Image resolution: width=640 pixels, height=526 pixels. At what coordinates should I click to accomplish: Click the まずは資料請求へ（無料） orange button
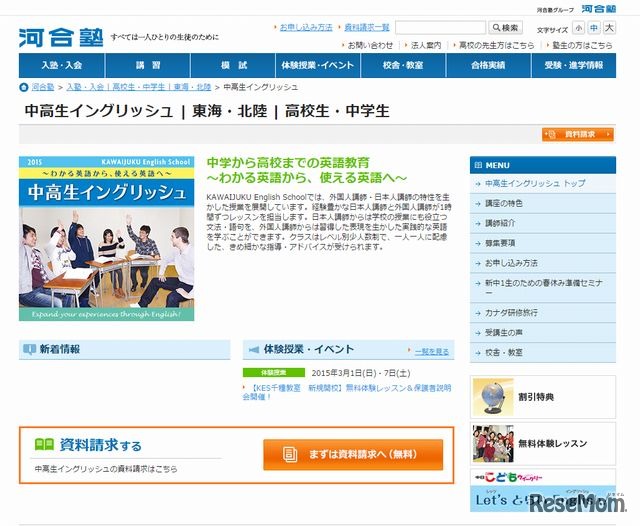(x=353, y=455)
